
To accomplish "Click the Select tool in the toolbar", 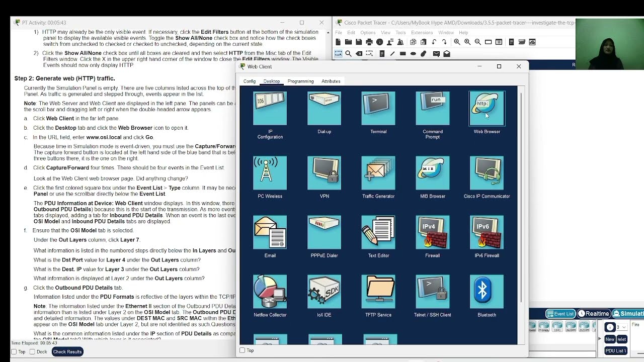I will [338, 54].
